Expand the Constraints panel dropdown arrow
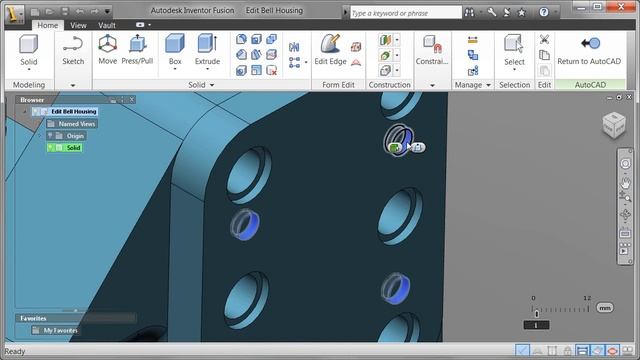Image resolution: width=640 pixels, height=360 pixels. pos(432,85)
